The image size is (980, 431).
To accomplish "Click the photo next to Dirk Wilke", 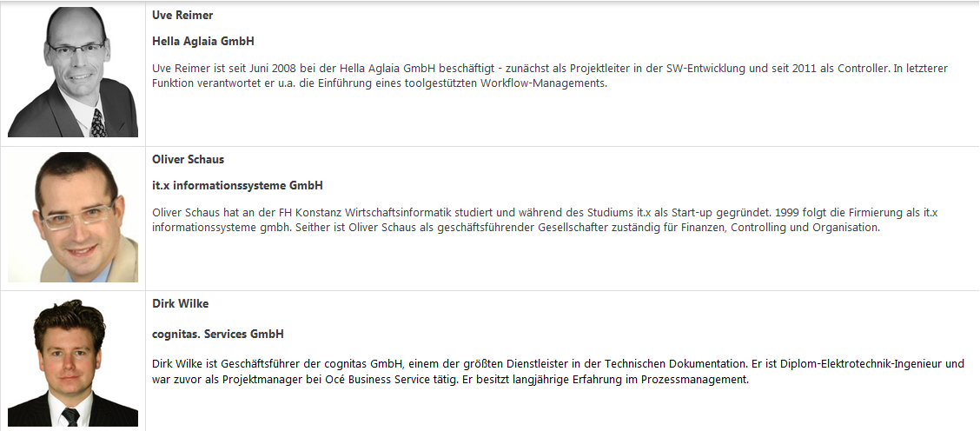I will 73,362.
